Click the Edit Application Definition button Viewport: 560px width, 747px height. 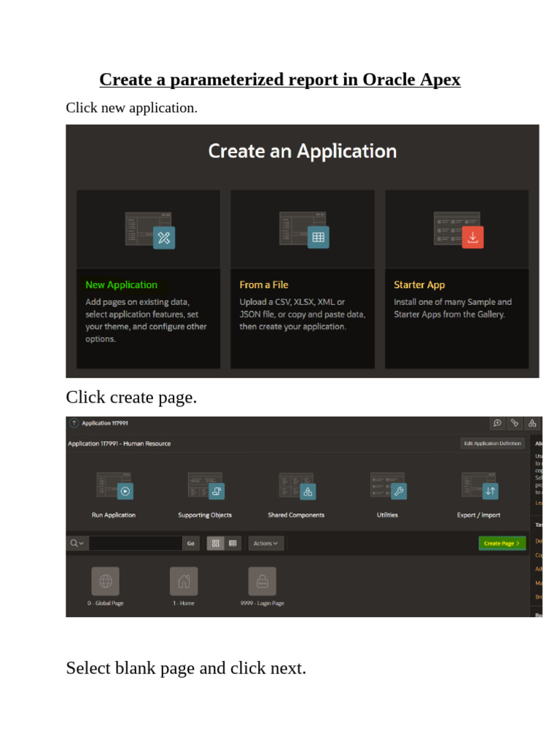(x=492, y=444)
